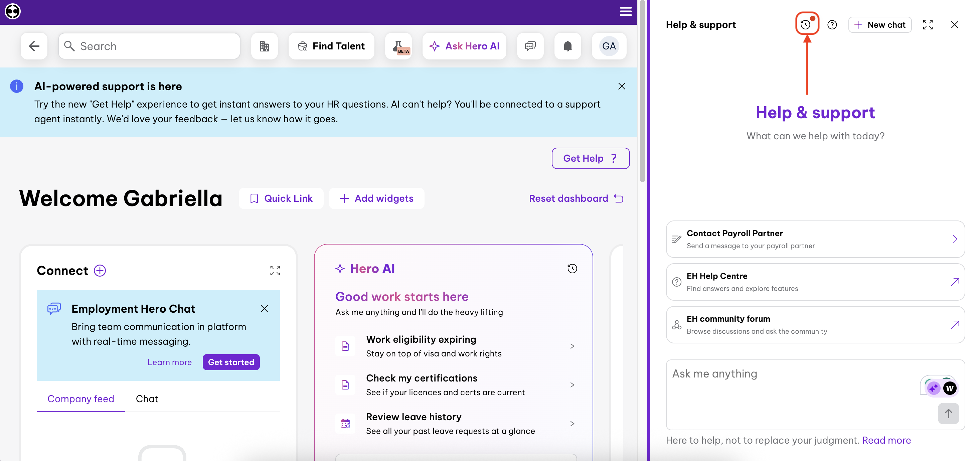
Task: Click into the Search field
Action: click(x=149, y=46)
